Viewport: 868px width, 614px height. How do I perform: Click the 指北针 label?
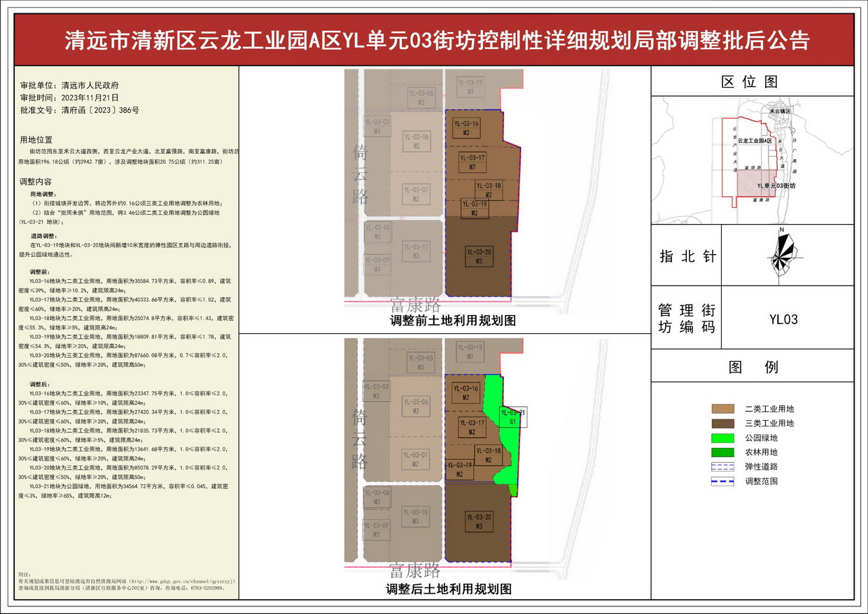click(x=688, y=256)
